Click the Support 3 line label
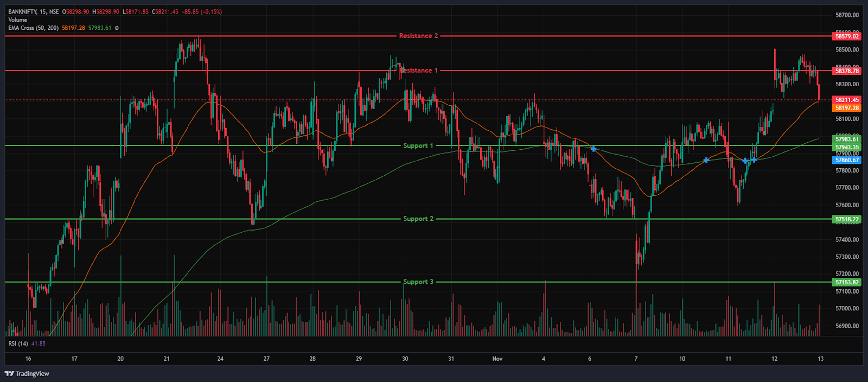 [x=418, y=282]
